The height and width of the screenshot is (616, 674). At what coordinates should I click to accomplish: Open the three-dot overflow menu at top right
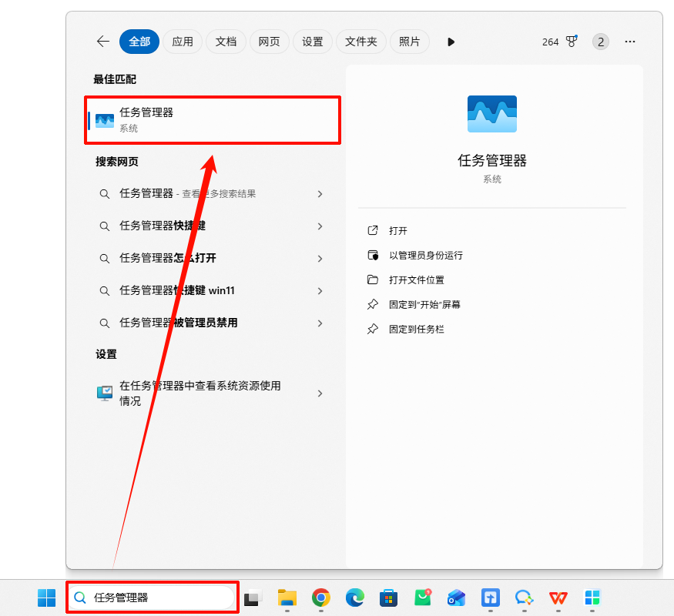(x=630, y=42)
